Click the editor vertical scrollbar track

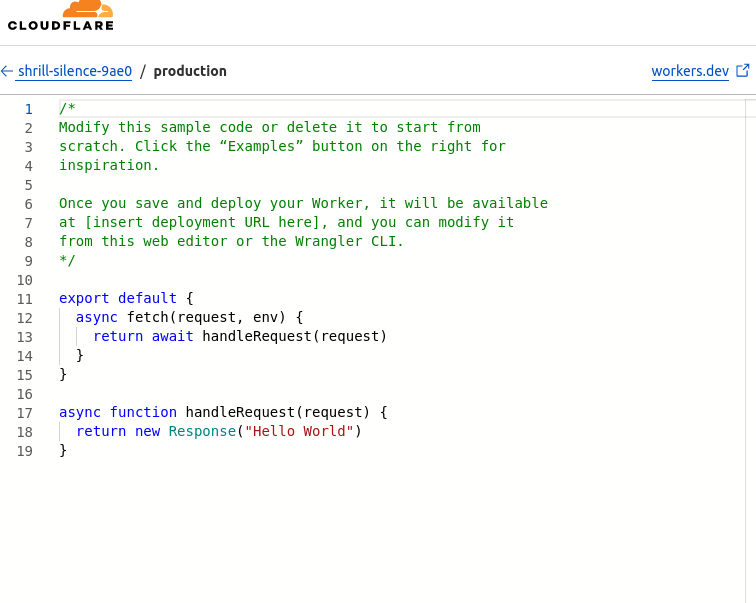(x=750, y=351)
